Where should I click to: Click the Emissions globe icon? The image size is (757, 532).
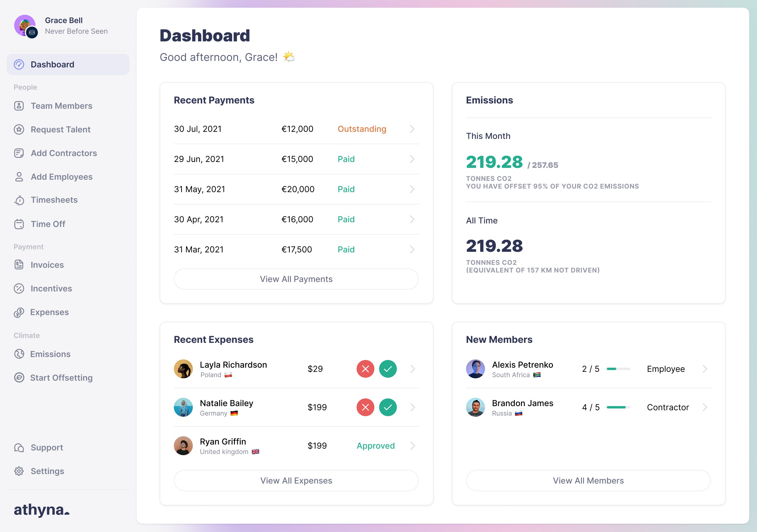pyautogui.click(x=19, y=354)
